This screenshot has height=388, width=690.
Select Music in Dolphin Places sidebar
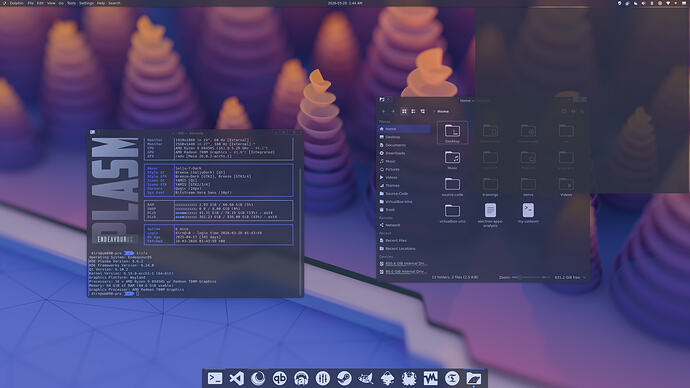[404, 161]
